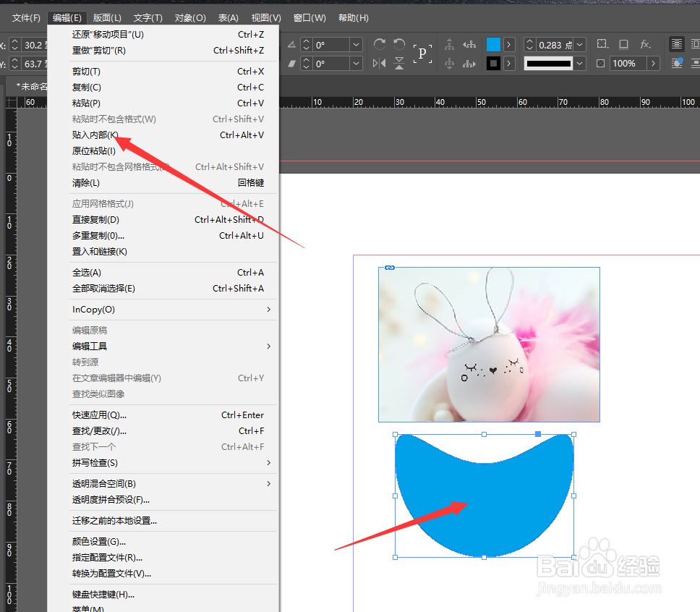Click the select next object icon
Viewport: 700px width, 612px height.
(469, 64)
